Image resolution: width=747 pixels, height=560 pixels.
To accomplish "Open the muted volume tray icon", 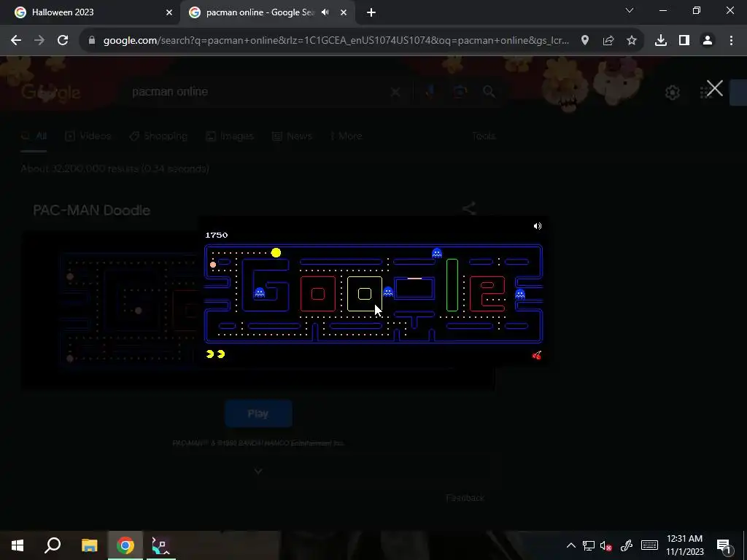I will (606, 545).
